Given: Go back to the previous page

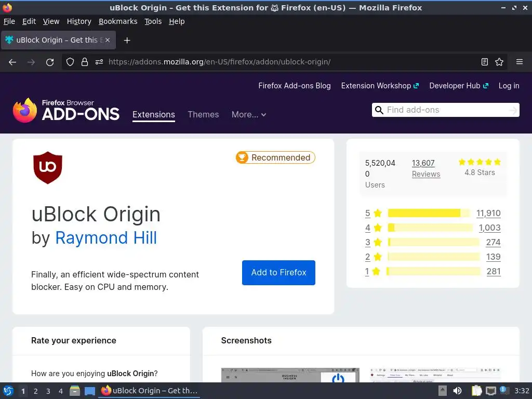Looking at the screenshot, I should pos(12,62).
